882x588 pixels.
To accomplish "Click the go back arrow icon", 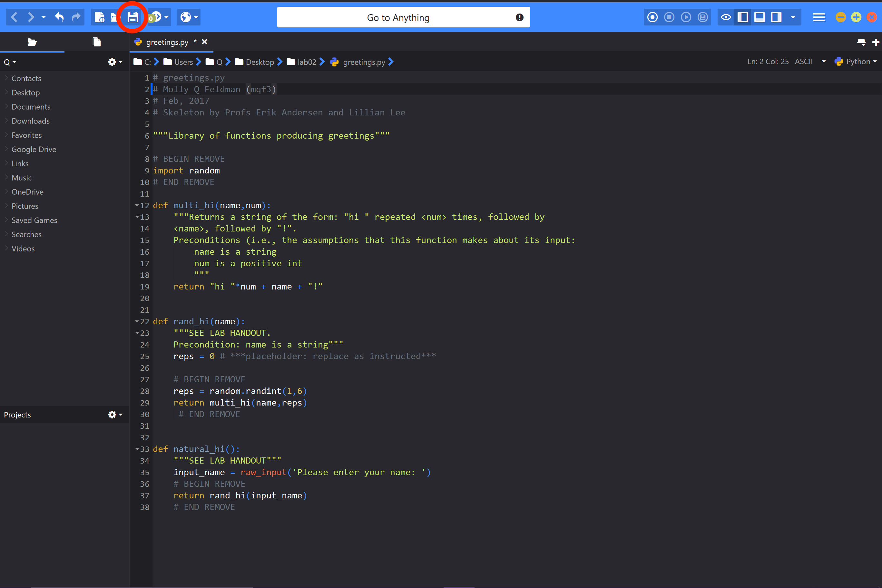I will 14,17.
